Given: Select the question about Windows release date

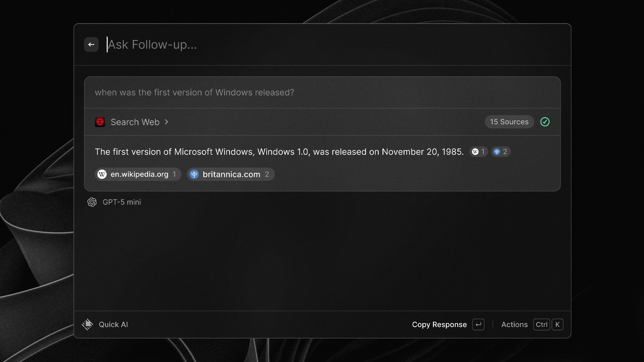Looking at the screenshot, I should click(x=195, y=93).
